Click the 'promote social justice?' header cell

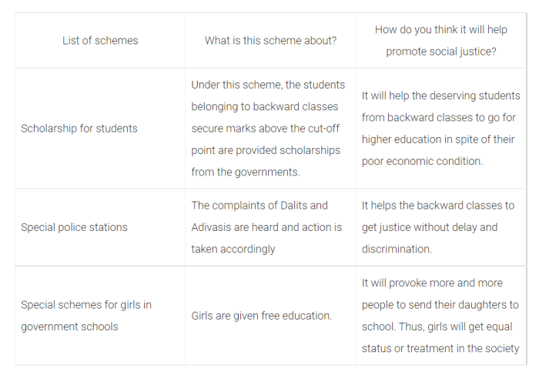click(441, 41)
